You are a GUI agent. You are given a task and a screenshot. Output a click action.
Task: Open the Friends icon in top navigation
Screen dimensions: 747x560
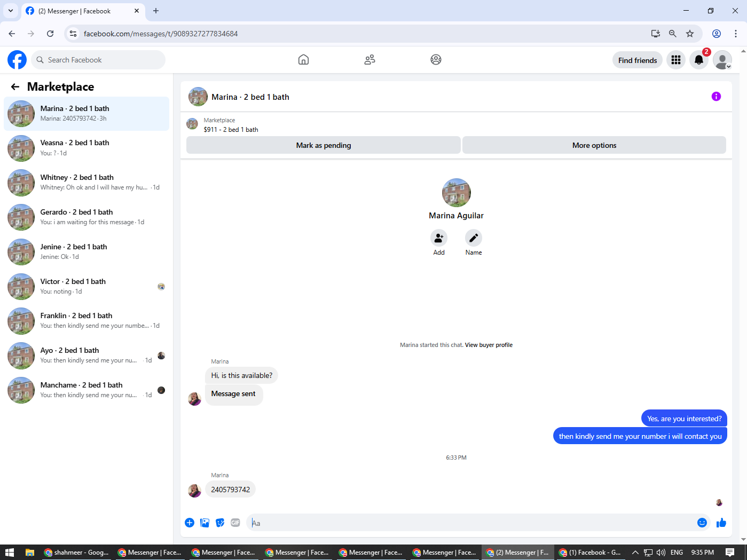pyautogui.click(x=369, y=60)
